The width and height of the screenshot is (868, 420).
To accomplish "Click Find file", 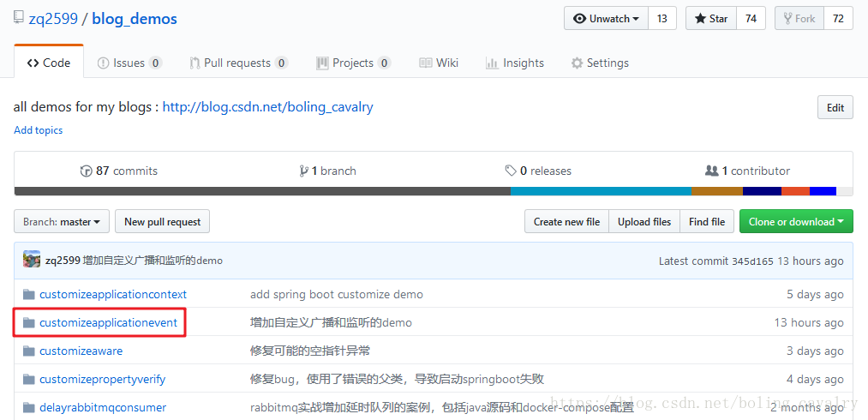I will point(707,222).
